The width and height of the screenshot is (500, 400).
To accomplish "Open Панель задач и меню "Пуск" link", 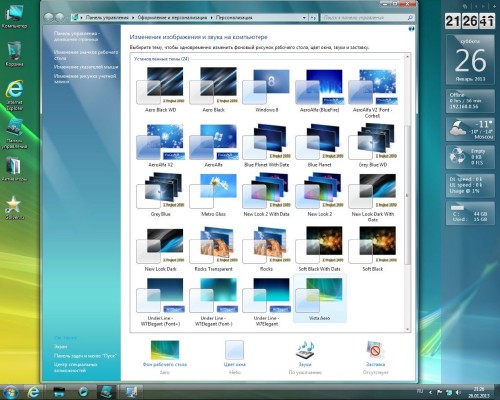I will coord(85,356).
